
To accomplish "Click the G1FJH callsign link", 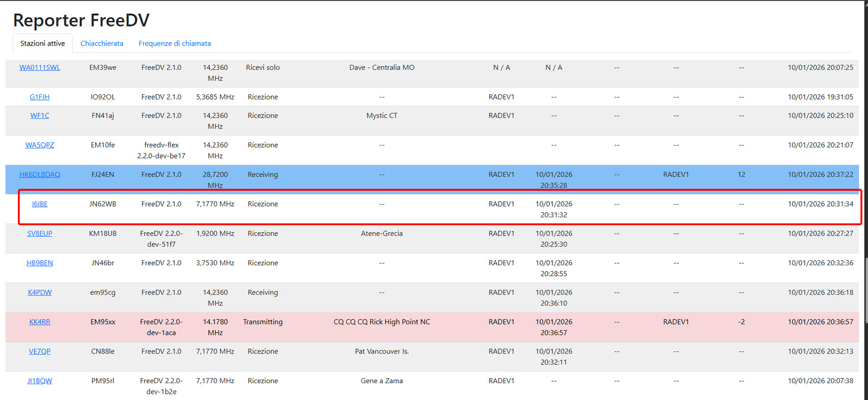I will [40, 97].
